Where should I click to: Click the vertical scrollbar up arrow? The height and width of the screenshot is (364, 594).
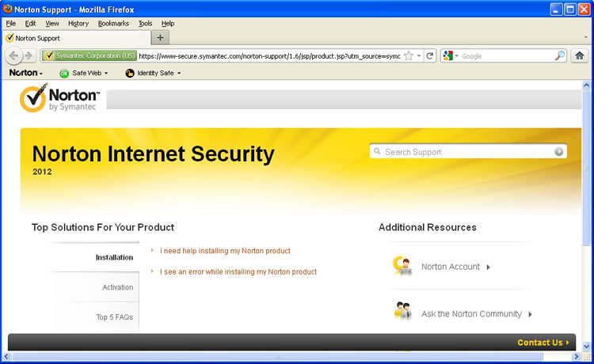pyautogui.click(x=586, y=85)
